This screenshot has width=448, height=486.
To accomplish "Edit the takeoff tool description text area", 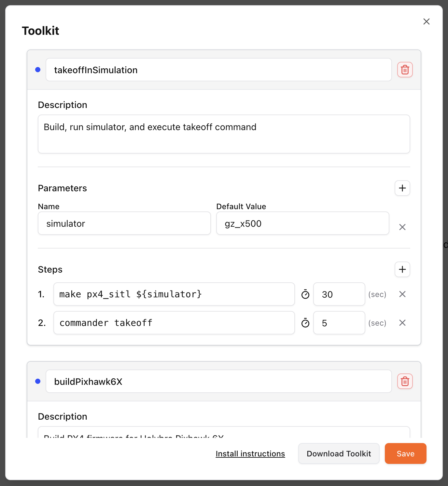I will click(x=224, y=134).
